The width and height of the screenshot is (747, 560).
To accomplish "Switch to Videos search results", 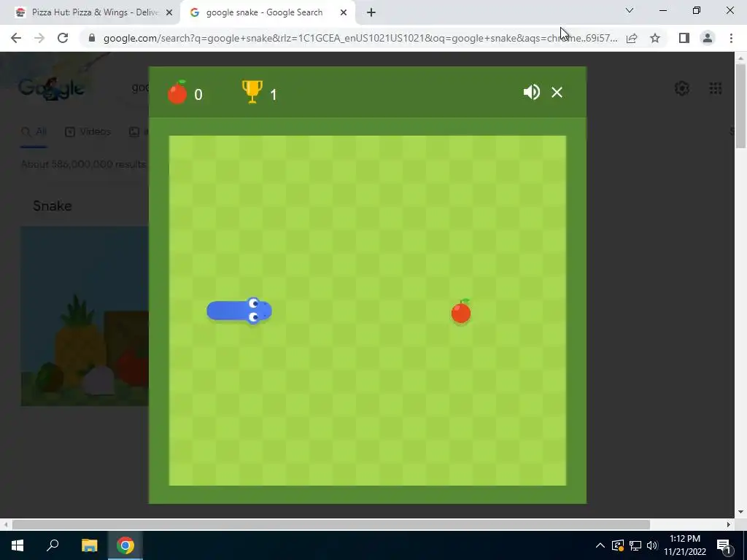I will click(x=88, y=132).
